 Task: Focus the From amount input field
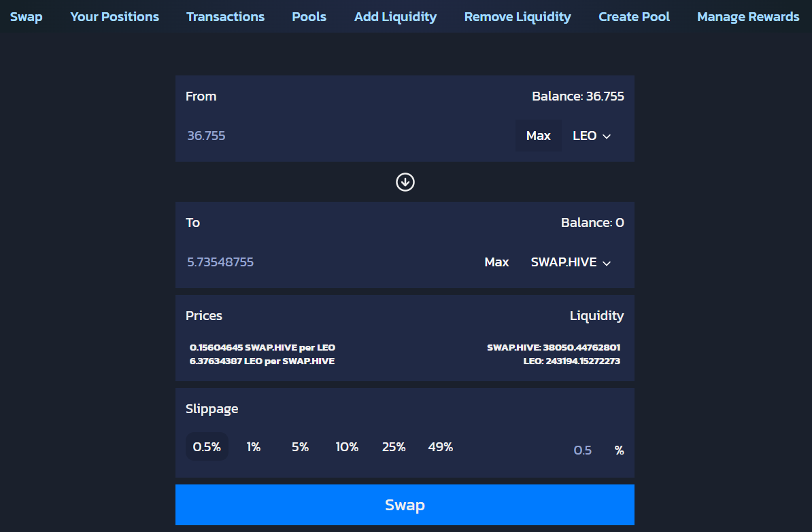pyautogui.click(x=340, y=136)
